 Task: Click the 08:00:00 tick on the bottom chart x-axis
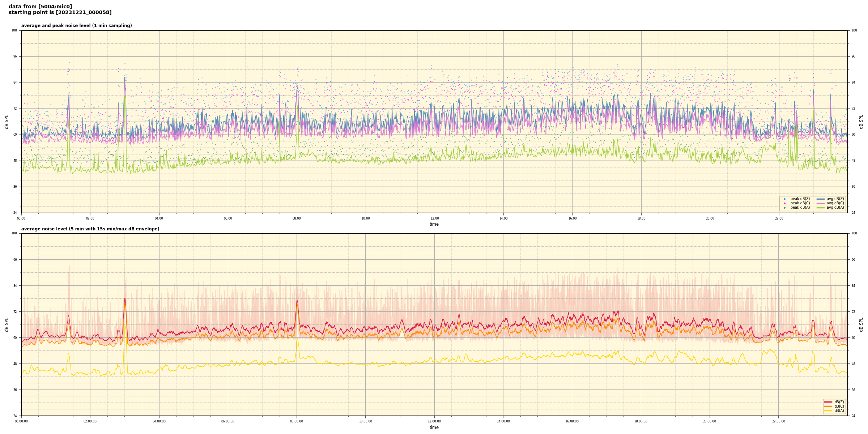pyautogui.click(x=297, y=421)
